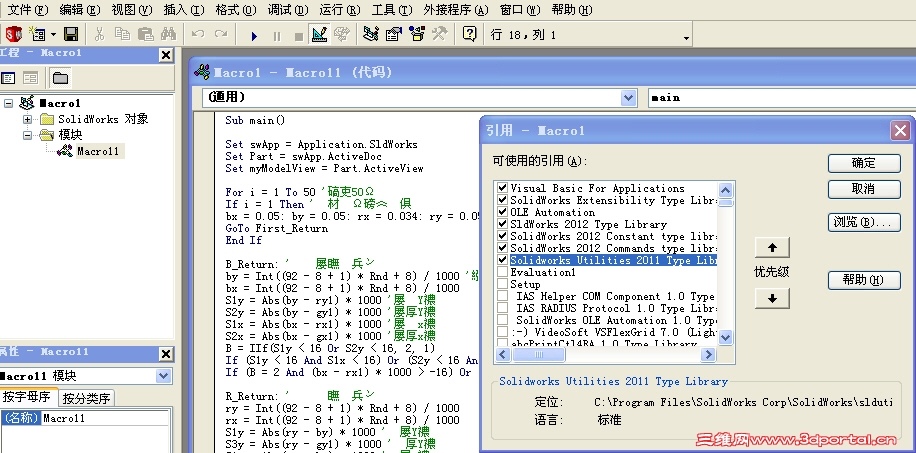Check IAS Helper COM Component reference
916x453 pixels.
(502, 296)
